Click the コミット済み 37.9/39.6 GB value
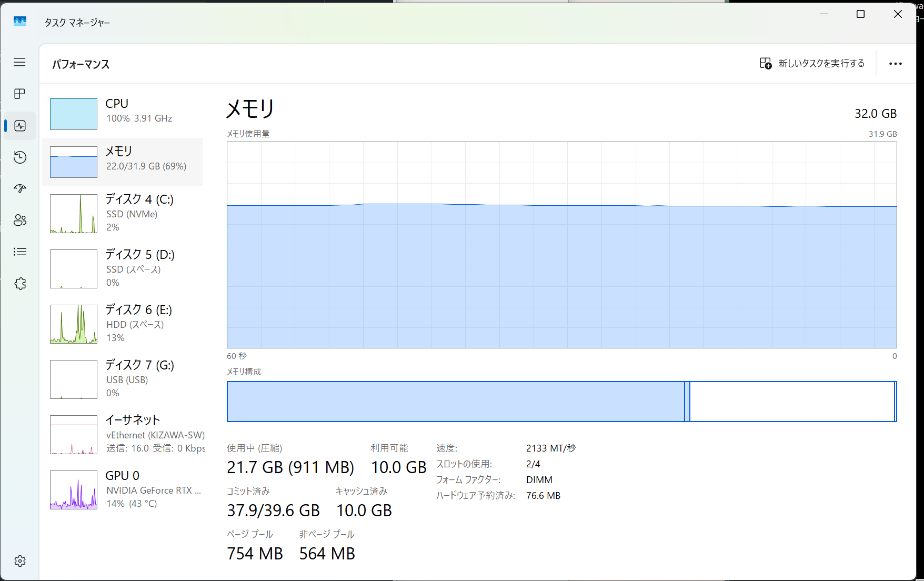 click(x=273, y=510)
